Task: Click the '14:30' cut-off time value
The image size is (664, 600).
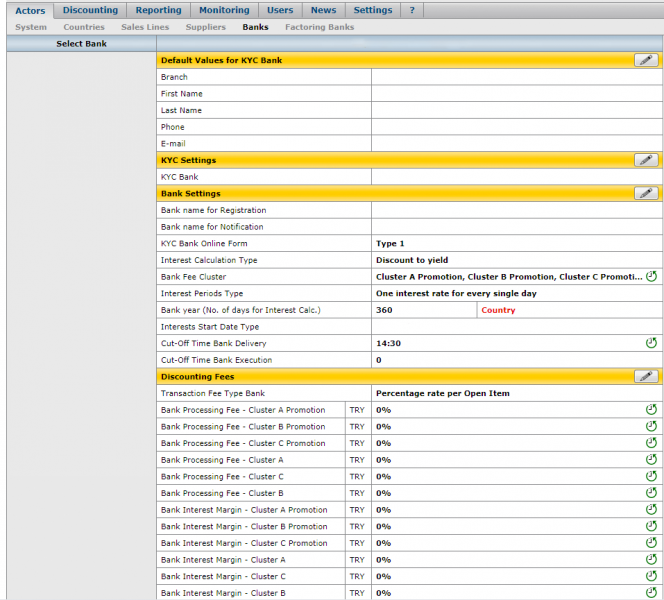Action: 388,343
